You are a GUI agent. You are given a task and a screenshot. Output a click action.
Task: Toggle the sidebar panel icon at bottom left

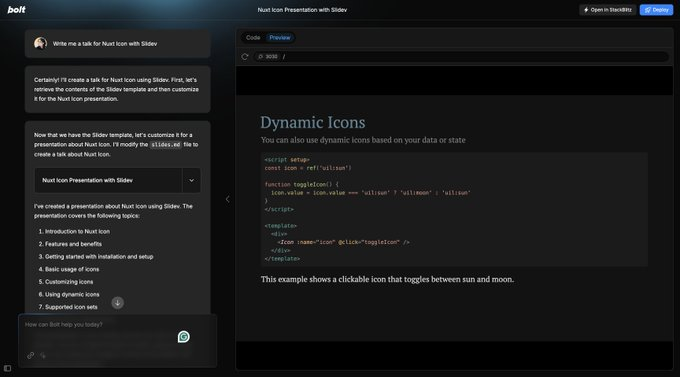(7, 368)
